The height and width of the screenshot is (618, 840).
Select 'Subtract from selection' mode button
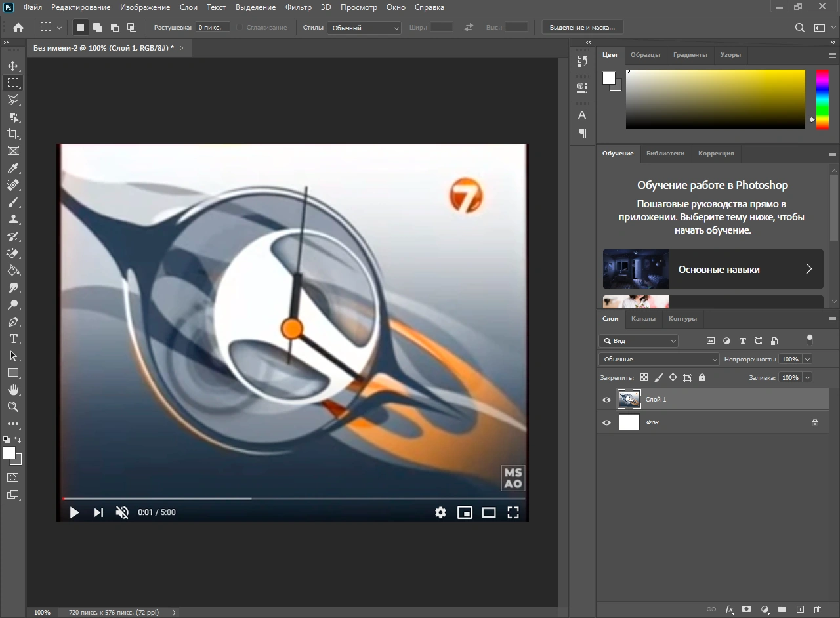pos(114,28)
